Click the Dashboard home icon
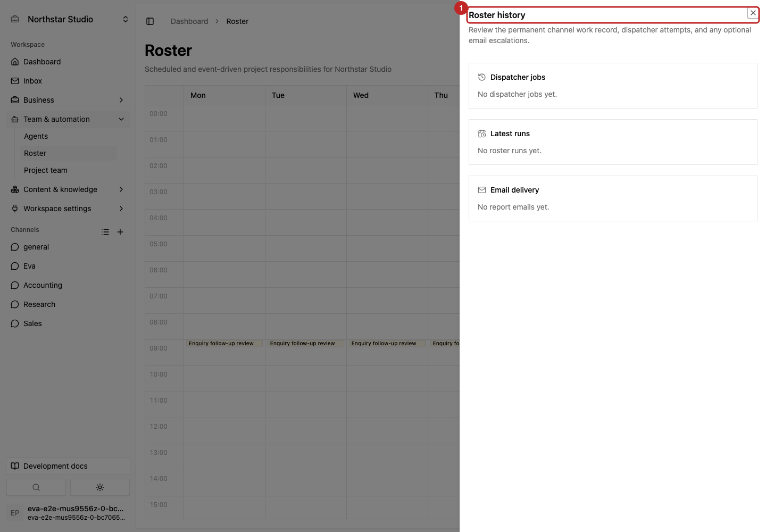The image size is (766, 532). 15,62
